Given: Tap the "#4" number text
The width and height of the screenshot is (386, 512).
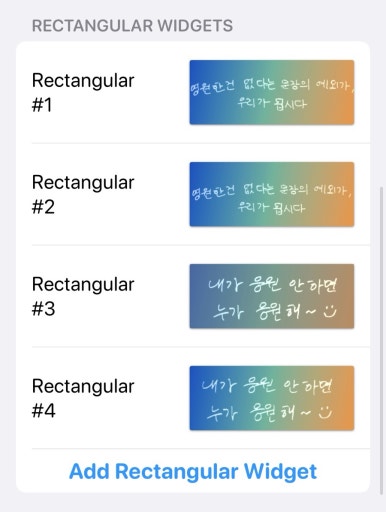Looking at the screenshot, I should coord(43,411).
